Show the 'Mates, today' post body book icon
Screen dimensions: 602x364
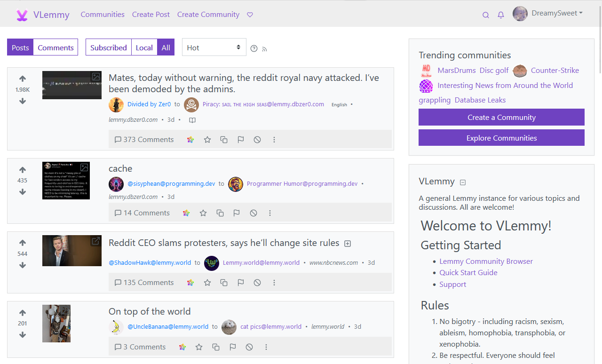pos(192,120)
